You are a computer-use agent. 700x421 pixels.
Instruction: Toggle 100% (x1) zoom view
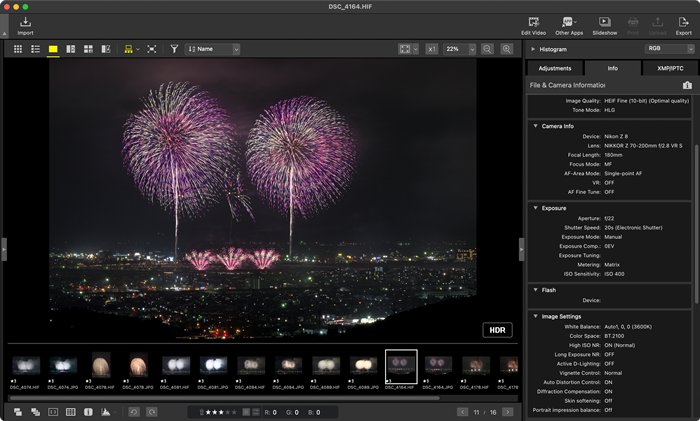pyautogui.click(x=431, y=48)
